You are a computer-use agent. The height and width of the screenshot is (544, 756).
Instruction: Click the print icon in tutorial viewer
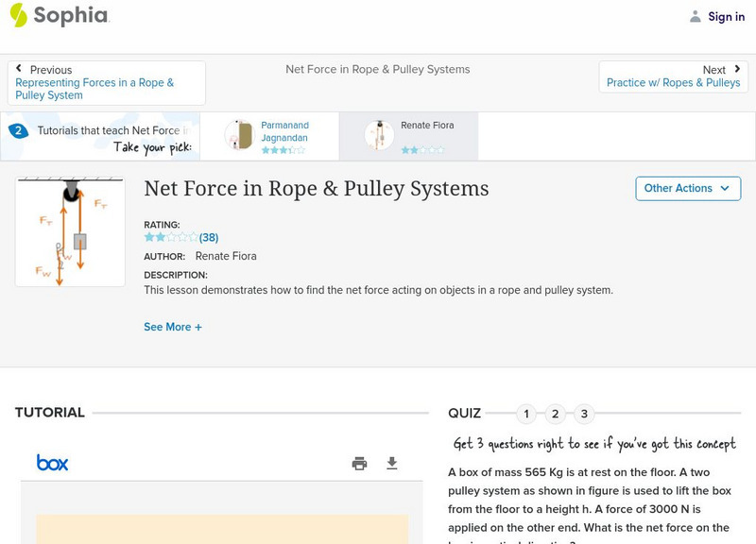click(x=359, y=463)
